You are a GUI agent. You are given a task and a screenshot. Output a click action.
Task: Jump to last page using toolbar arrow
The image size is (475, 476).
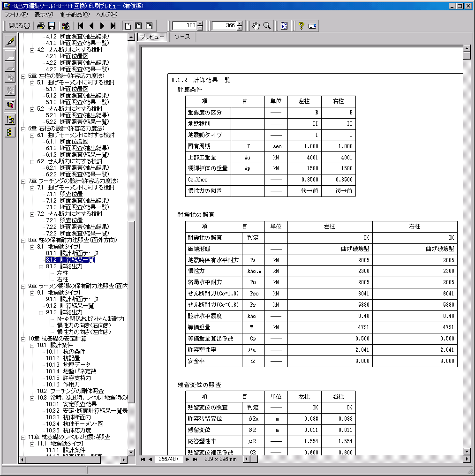(x=113, y=26)
